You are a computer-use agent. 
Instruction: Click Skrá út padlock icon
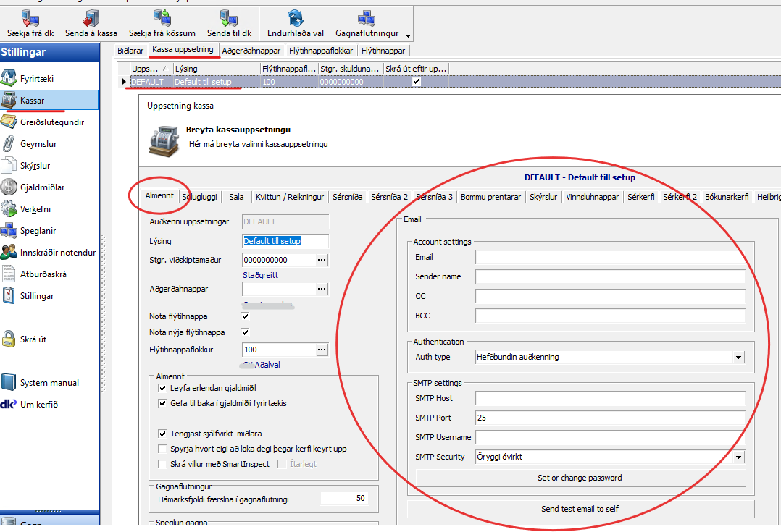[9, 339]
